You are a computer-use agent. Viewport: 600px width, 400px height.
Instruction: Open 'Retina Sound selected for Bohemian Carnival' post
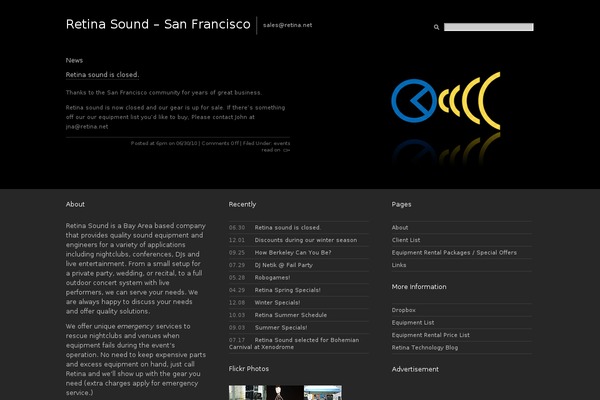pyautogui.click(x=294, y=343)
